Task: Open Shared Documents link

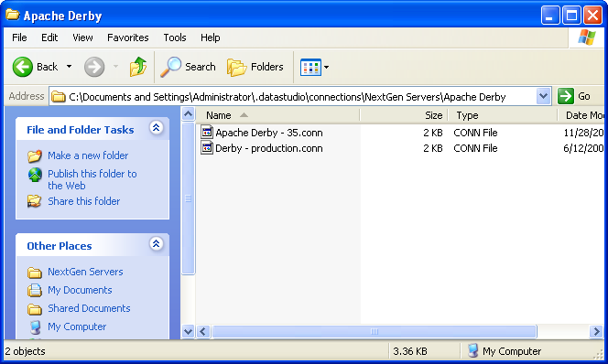Action: click(89, 308)
